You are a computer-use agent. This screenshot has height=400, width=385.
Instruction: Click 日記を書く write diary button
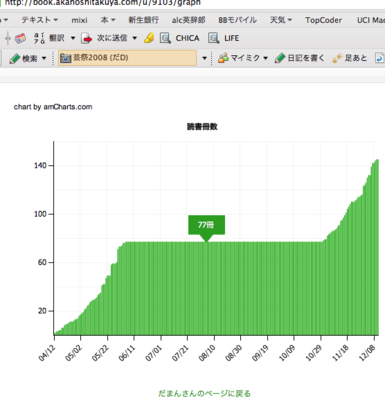point(299,58)
